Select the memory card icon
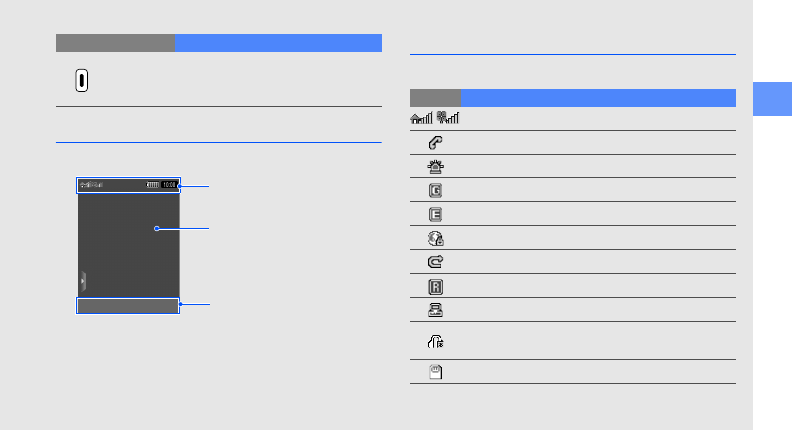Image resolution: width=792 pixels, height=430 pixels. click(436, 372)
